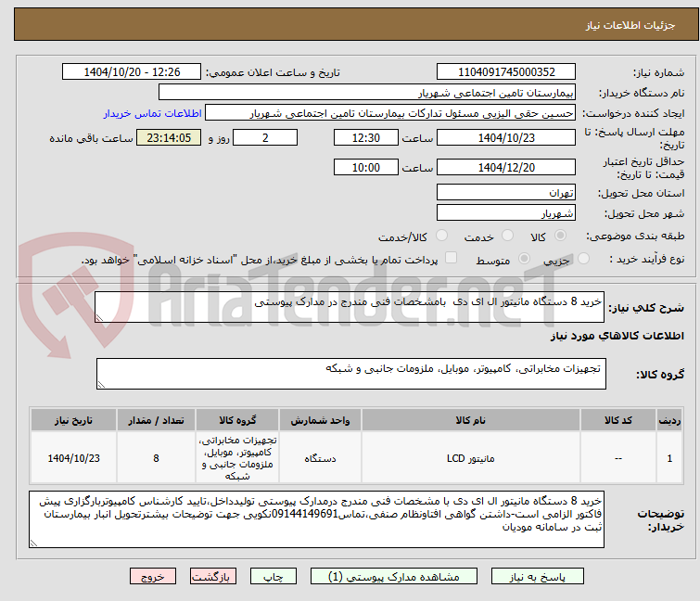The width and height of the screenshot is (700, 601).
Task: Click the شماره نیاز field 1104091745000352
Action: point(506,72)
